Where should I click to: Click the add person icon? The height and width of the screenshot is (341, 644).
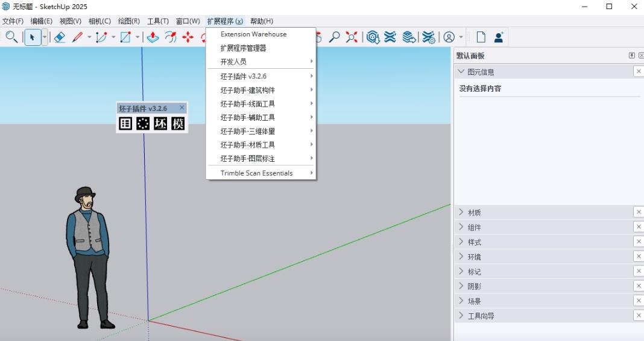499,37
